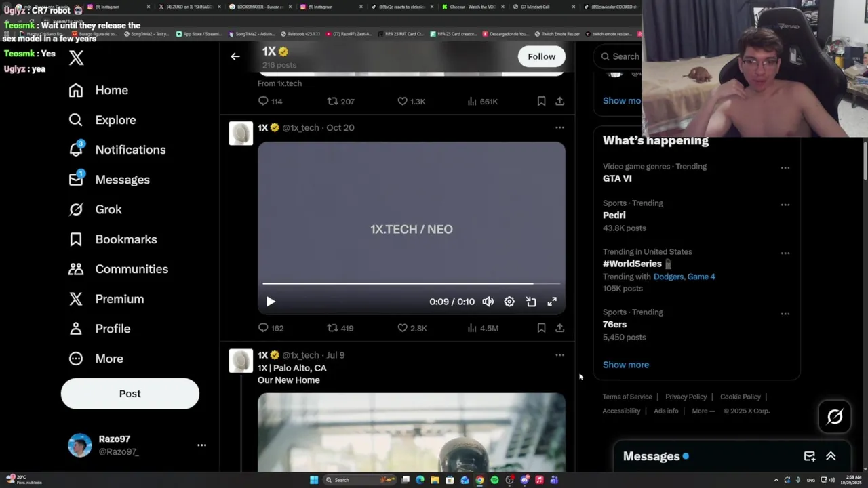Open the Dodgers related trend link
This screenshot has width=868, height=488.
(x=668, y=277)
